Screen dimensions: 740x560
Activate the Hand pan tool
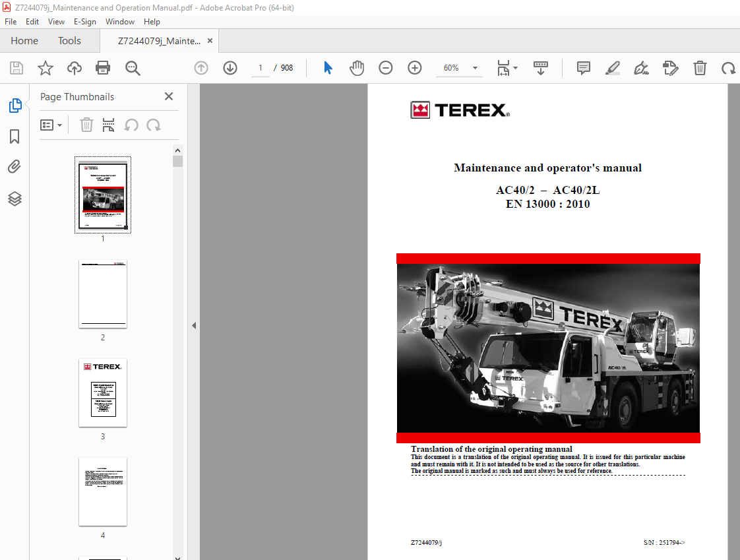click(x=357, y=68)
